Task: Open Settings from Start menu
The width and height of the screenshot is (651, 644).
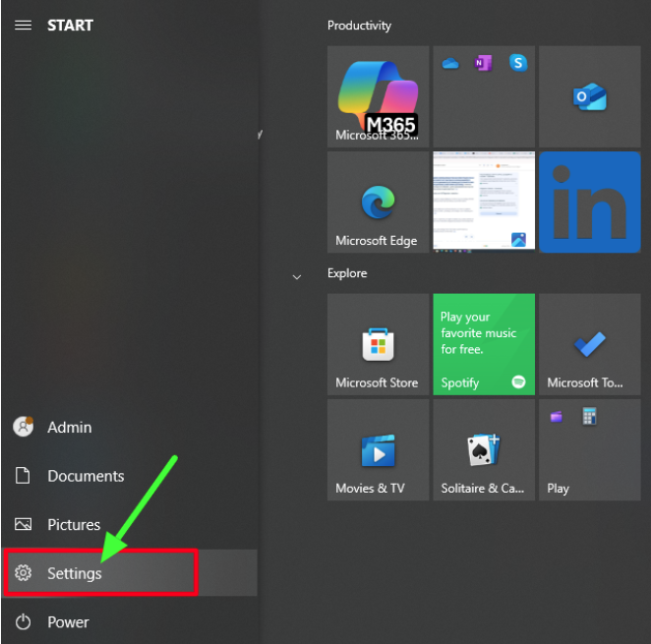Action: (x=130, y=573)
